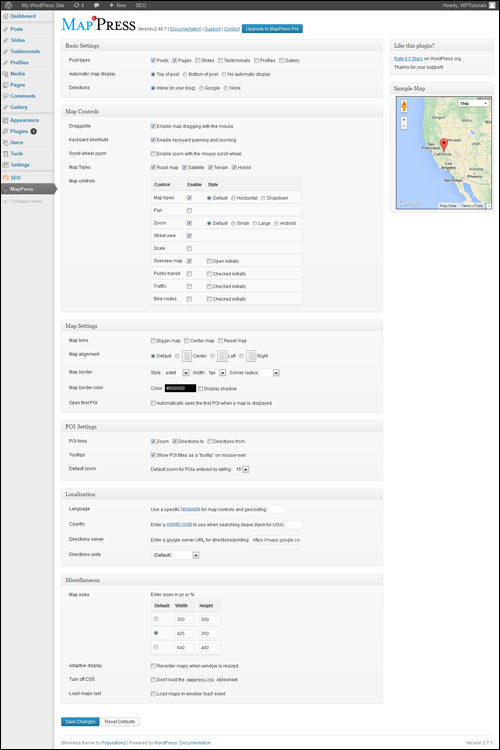
Task: Click the Directions server URL field
Action: [277, 540]
